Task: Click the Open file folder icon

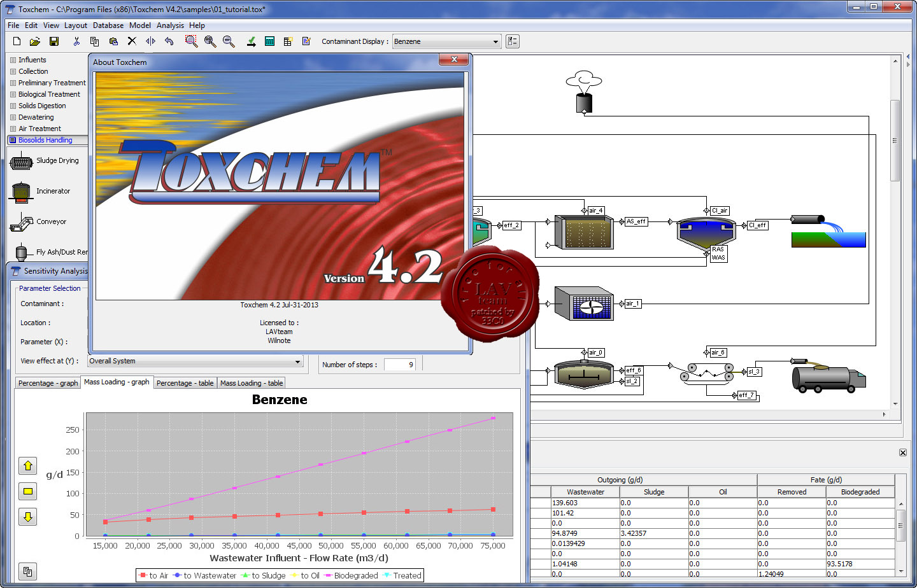Action: [x=35, y=41]
